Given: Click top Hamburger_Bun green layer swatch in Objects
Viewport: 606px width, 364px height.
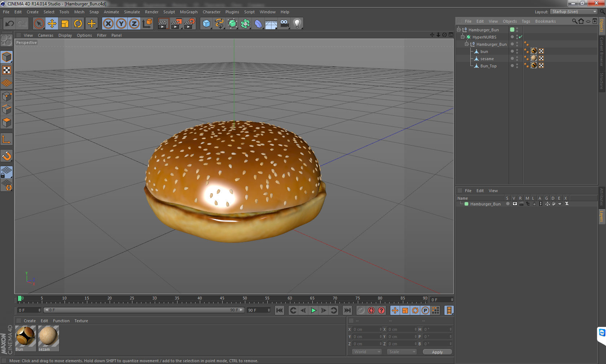Looking at the screenshot, I should (512, 30).
